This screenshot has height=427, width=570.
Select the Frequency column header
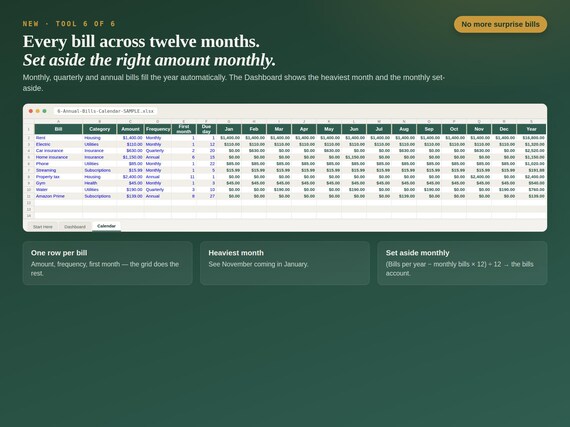(x=158, y=129)
